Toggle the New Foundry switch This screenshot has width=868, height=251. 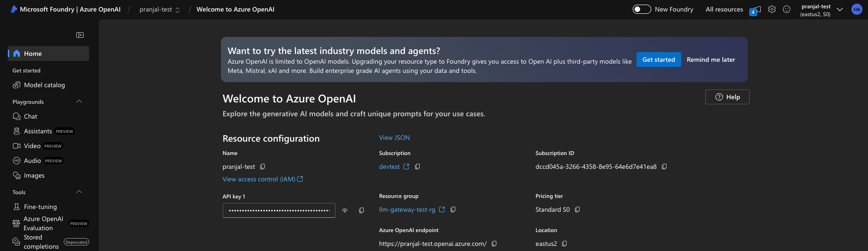click(642, 9)
